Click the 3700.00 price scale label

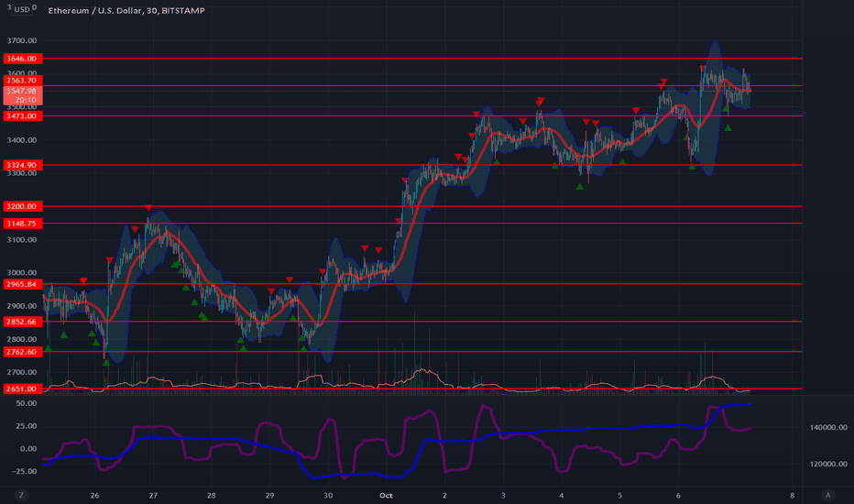coord(22,40)
